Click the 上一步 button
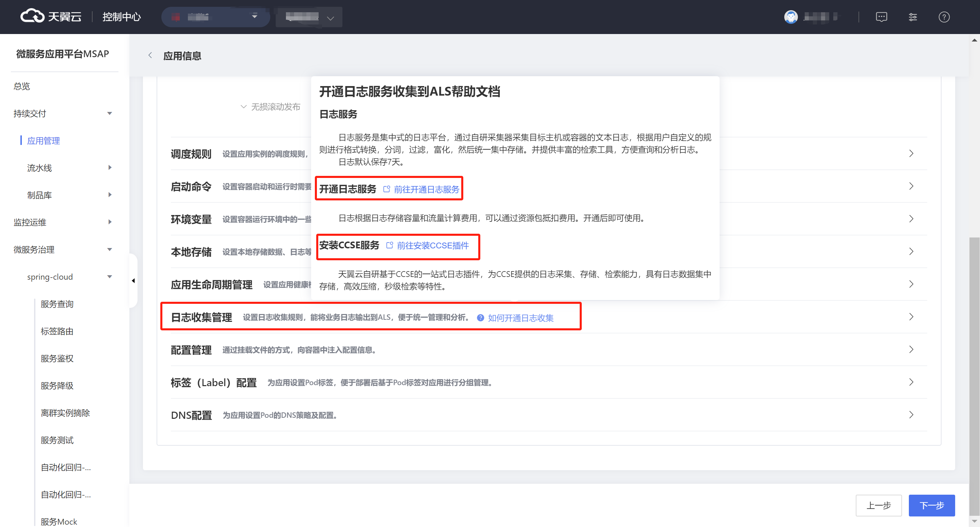The height and width of the screenshot is (527, 980). point(879,505)
